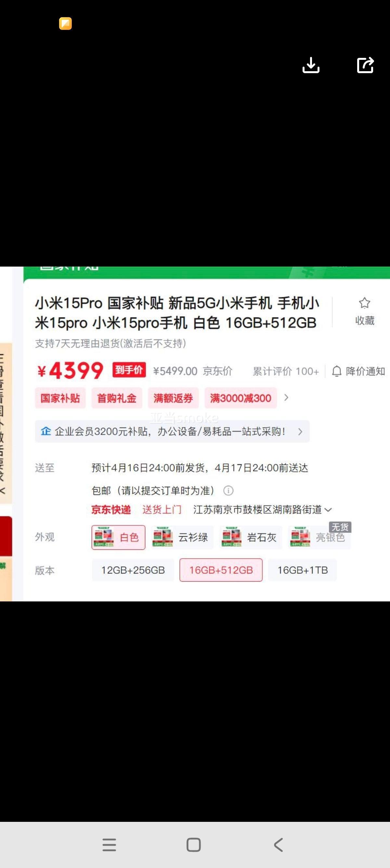390x868 pixels.
Task: Expand the address dropdown 江苏南京市鼓楼区湖南路街道
Action: click(328, 510)
